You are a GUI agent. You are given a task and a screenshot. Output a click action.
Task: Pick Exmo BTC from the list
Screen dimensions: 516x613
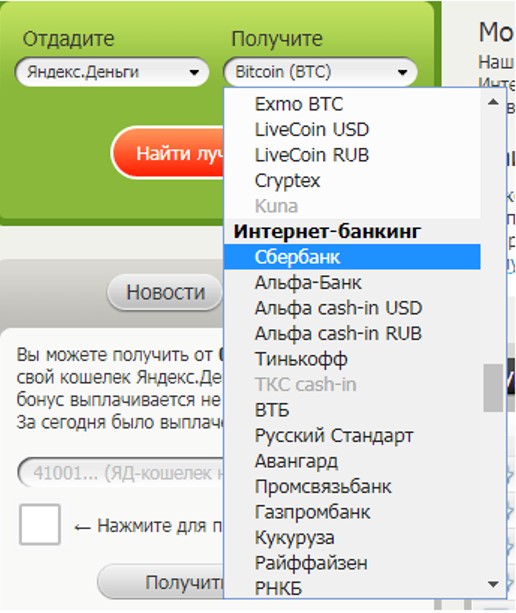352,104
